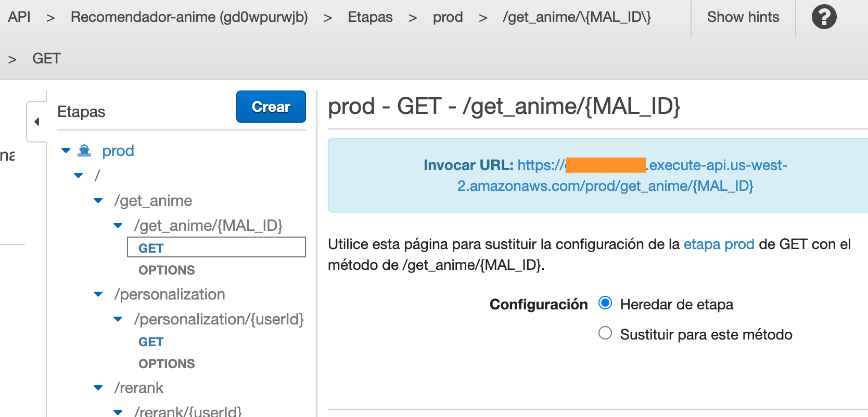Select Heredar de etapa radio button
The width and height of the screenshot is (868, 417).
tap(605, 303)
